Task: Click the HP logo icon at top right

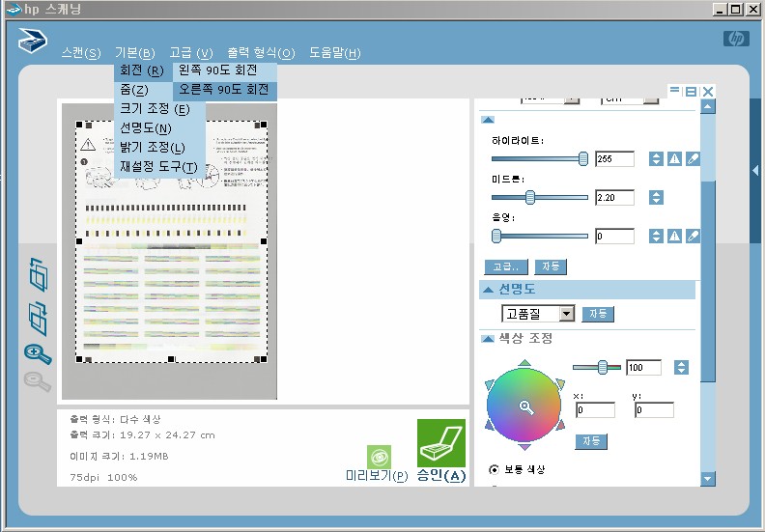Action: [x=735, y=39]
